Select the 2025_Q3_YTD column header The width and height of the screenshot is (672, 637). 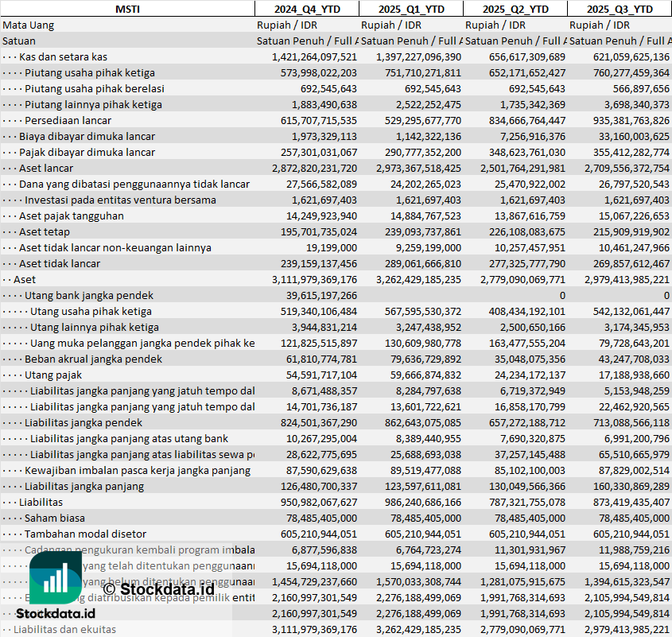620,9
